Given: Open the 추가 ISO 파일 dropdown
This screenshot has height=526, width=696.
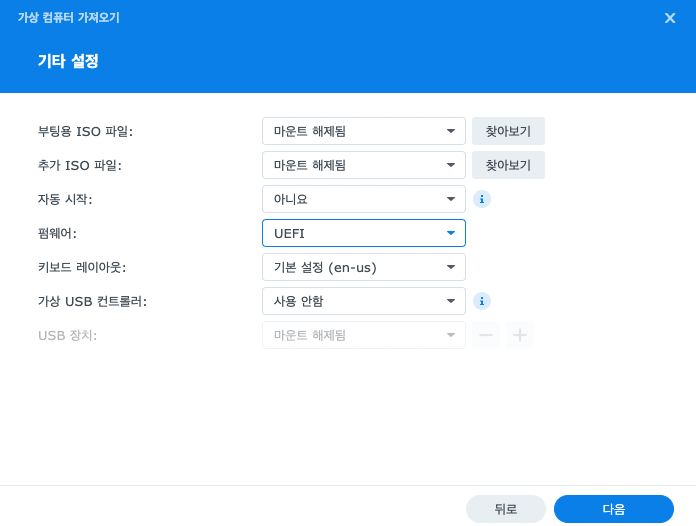Looking at the screenshot, I should tap(364, 165).
